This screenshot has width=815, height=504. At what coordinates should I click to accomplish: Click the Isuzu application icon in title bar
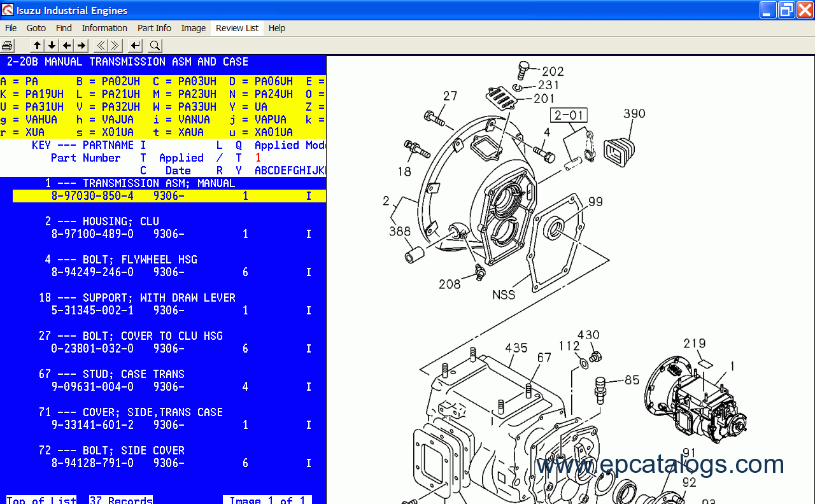pyautogui.click(x=8, y=10)
